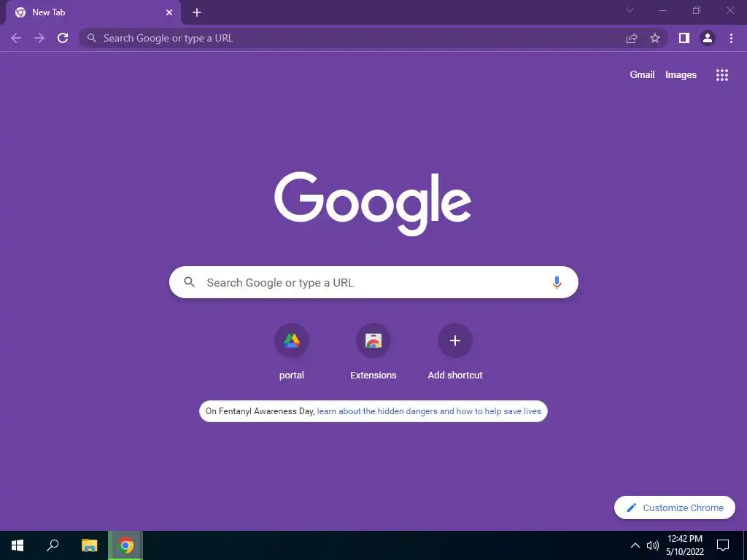Open the tab search dropdown arrow

click(630, 10)
